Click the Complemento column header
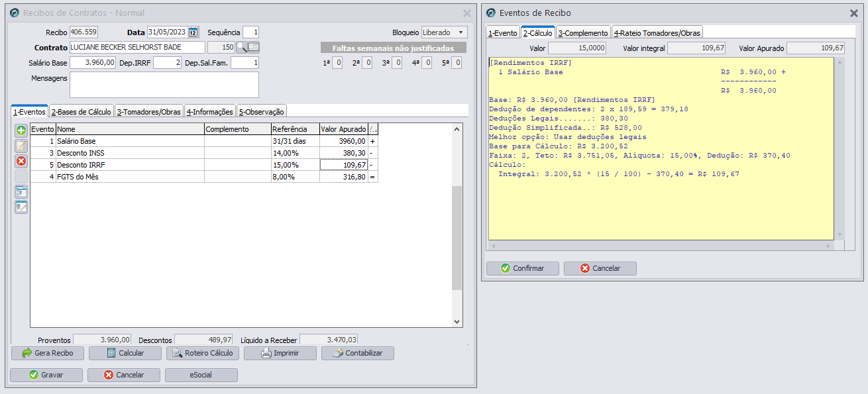This screenshot has width=868, height=394. tap(238, 129)
